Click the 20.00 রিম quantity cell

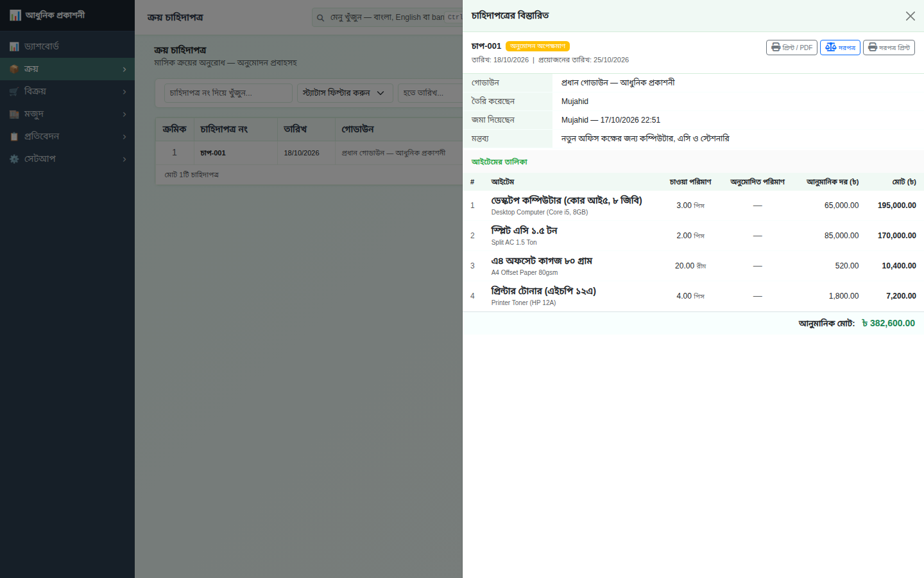point(690,266)
